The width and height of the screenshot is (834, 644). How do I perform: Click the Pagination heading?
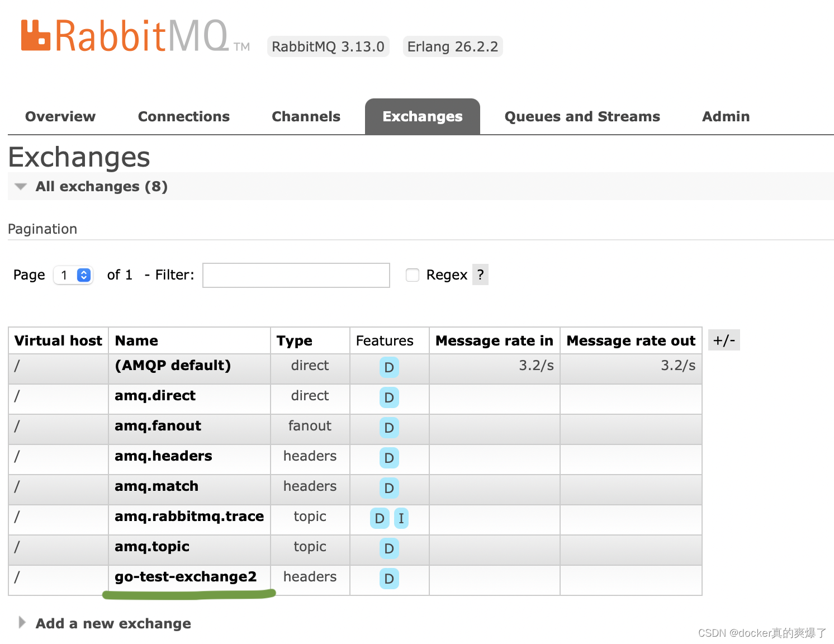click(42, 229)
